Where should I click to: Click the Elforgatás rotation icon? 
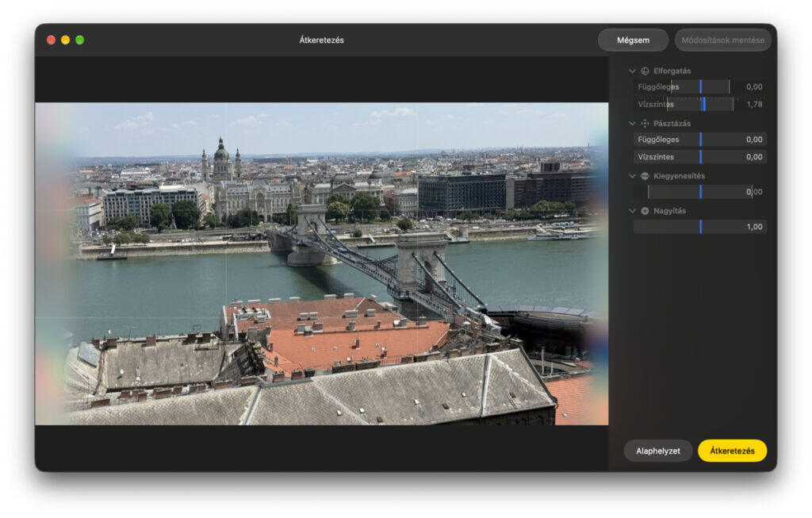[645, 71]
